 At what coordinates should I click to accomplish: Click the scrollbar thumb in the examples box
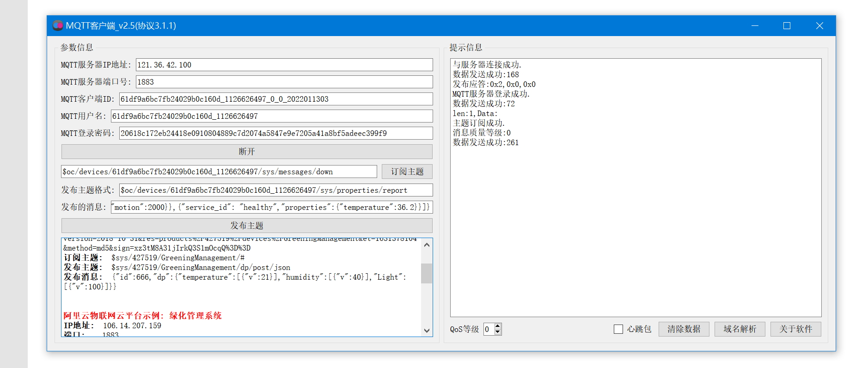point(427,273)
